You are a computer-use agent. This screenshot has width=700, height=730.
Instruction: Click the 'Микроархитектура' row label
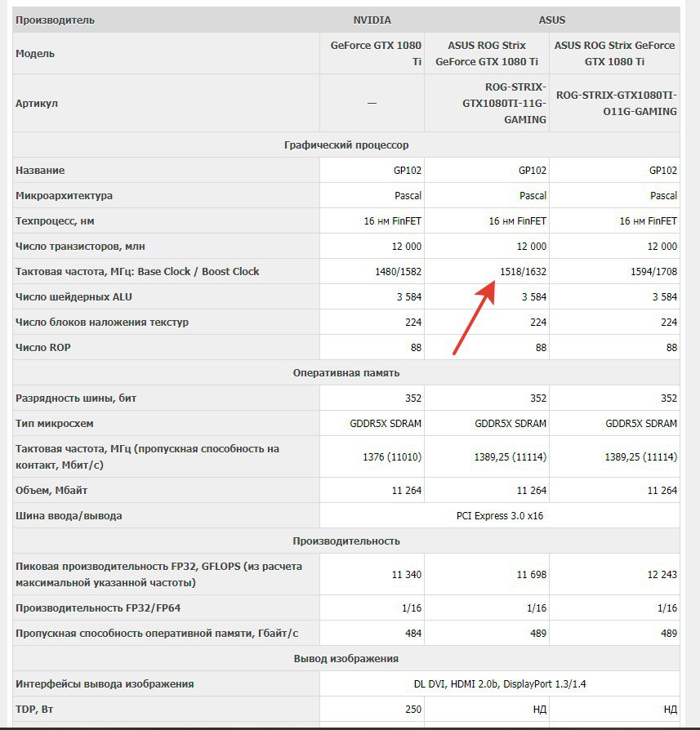[65, 195]
